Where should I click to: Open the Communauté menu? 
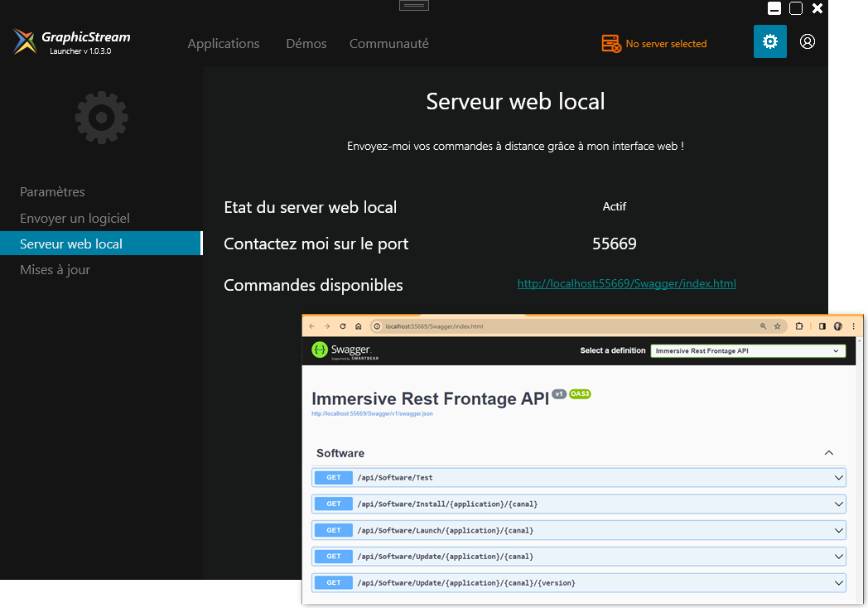pos(389,44)
